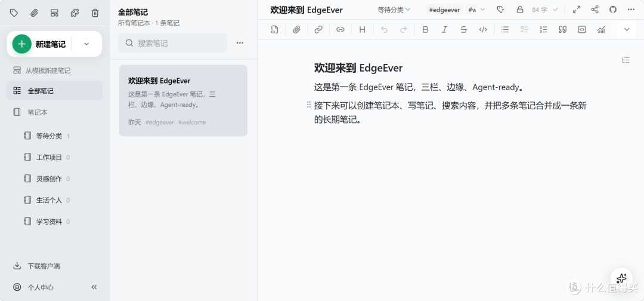Viewport: 644px width, 301px height.
Task: Open the attachments paperclip in sidebar top bar
Action: [x=34, y=13]
